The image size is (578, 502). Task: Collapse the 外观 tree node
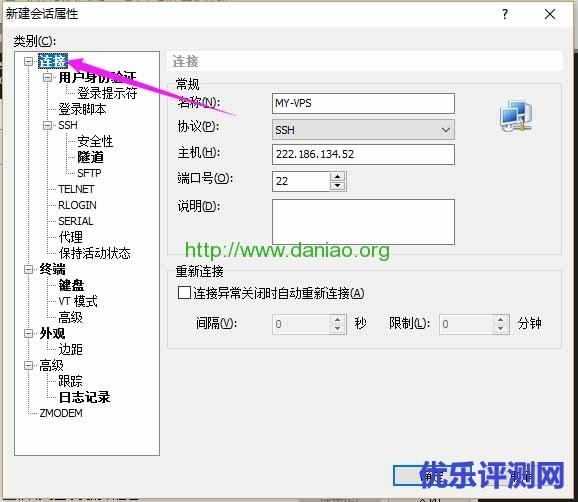28,334
